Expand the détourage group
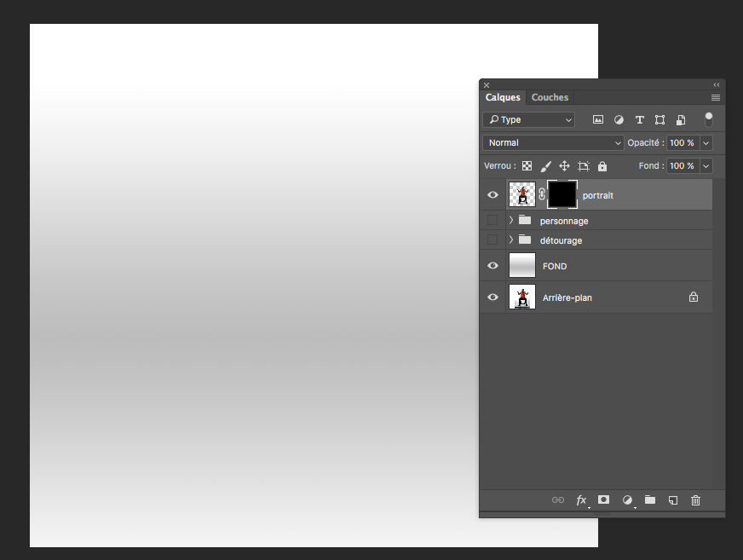This screenshot has width=743, height=560. pyautogui.click(x=511, y=240)
